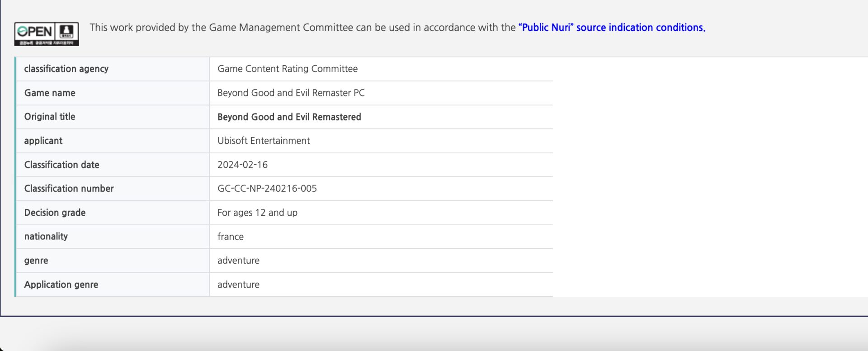
Task: Select the "france" nationality value
Action: pos(230,237)
